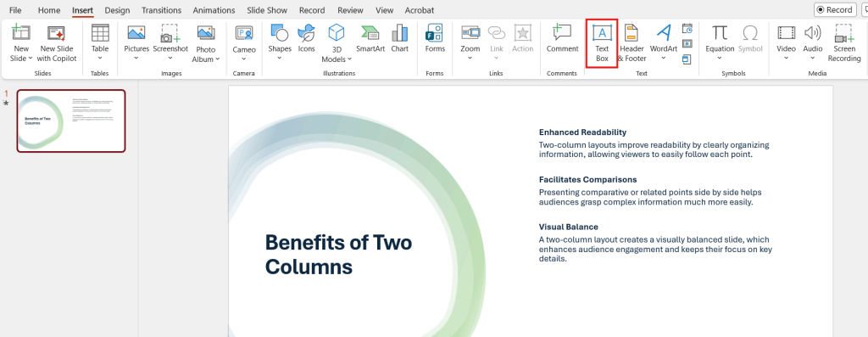Open the Animations tab

pos(214,10)
